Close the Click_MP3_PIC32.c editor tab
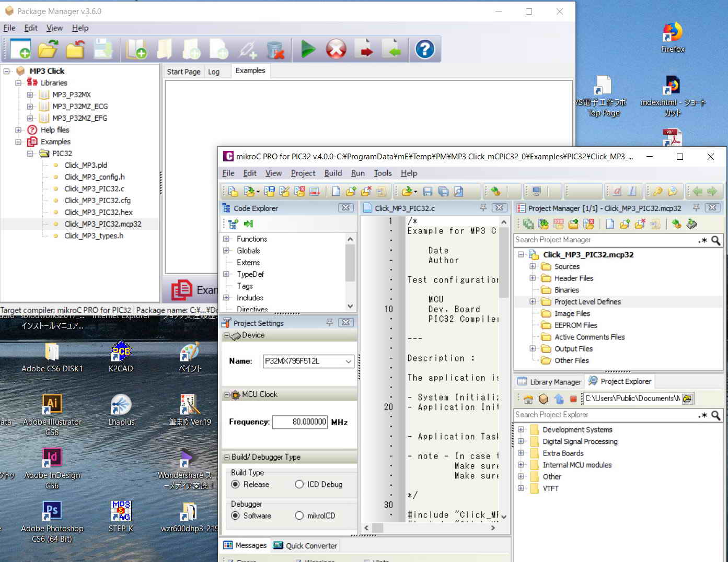Screen dimensions: 728x562 (500, 208)
